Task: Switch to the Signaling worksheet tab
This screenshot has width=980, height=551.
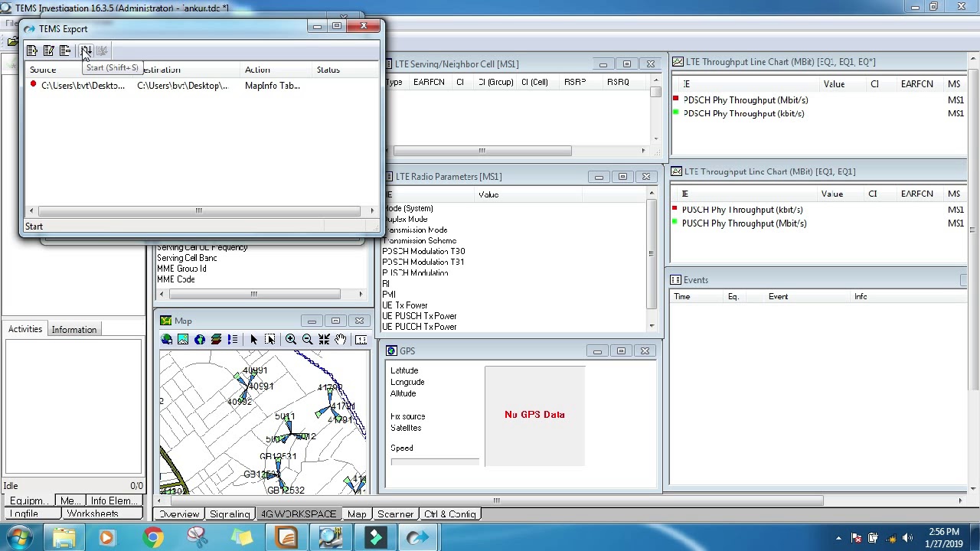Action: click(230, 514)
